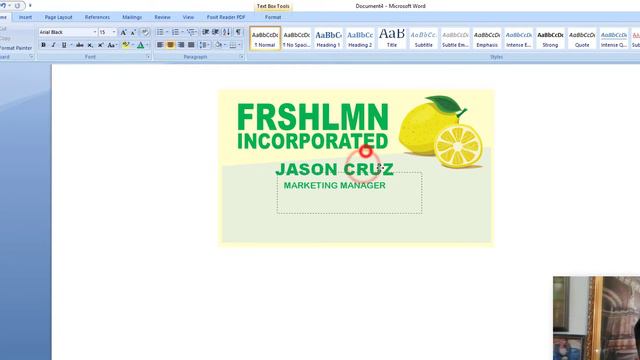Click the Sort icon
This screenshot has height=360, width=640.
[x=227, y=32]
